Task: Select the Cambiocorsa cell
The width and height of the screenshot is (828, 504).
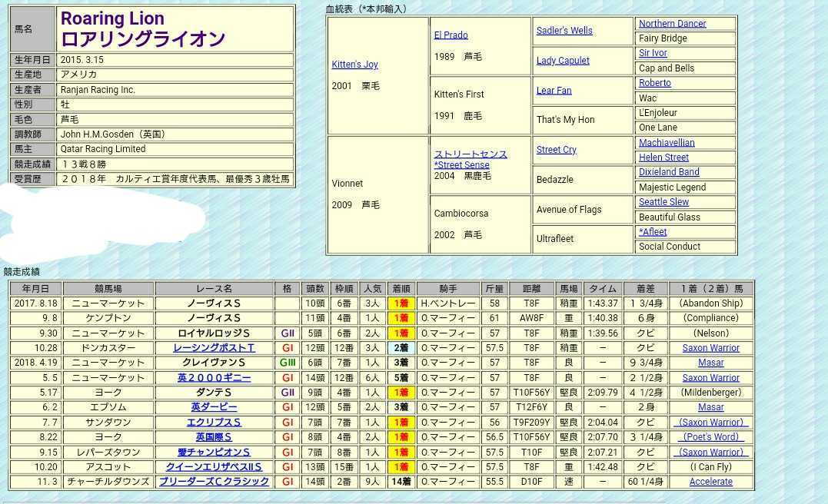Action: (480, 224)
